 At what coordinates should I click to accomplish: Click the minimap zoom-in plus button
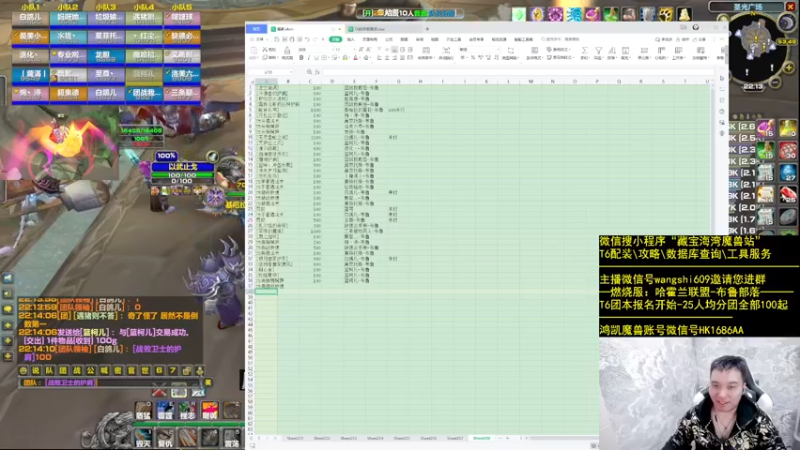789,68
